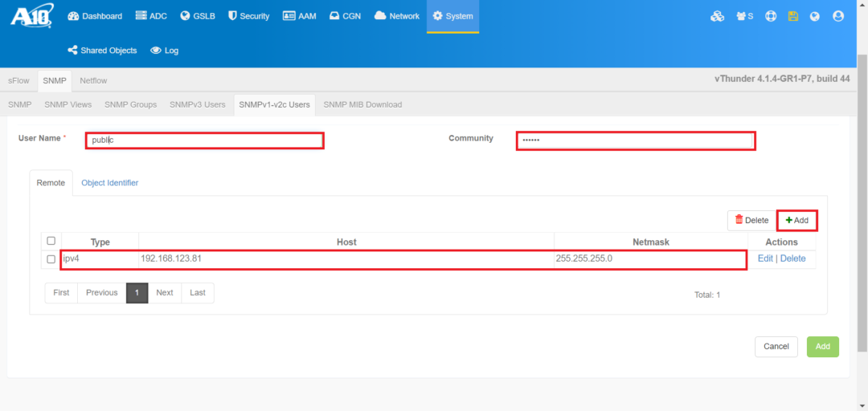Screen dimensions: 868x411
Task: Open the partitions cubes icon
Action: (717, 16)
